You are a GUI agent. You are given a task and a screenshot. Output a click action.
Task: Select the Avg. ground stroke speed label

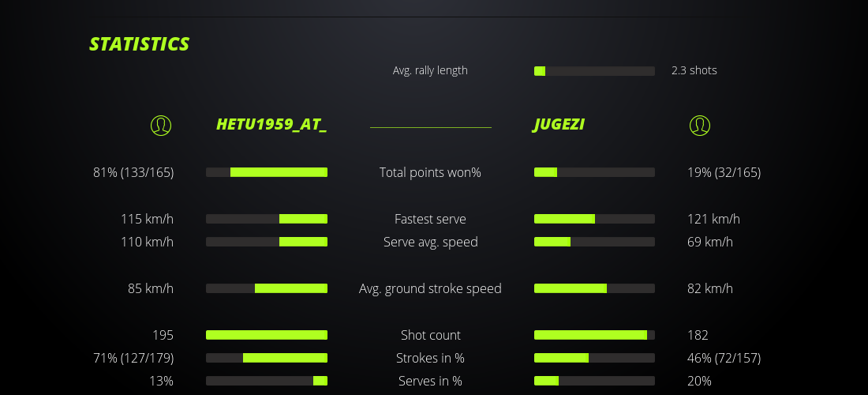click(x=430, y=288)
